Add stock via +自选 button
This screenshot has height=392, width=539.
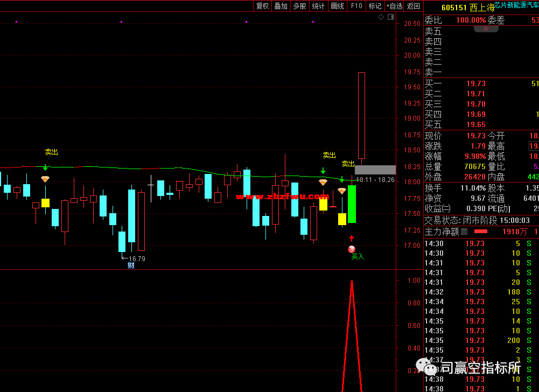(394, 6)
